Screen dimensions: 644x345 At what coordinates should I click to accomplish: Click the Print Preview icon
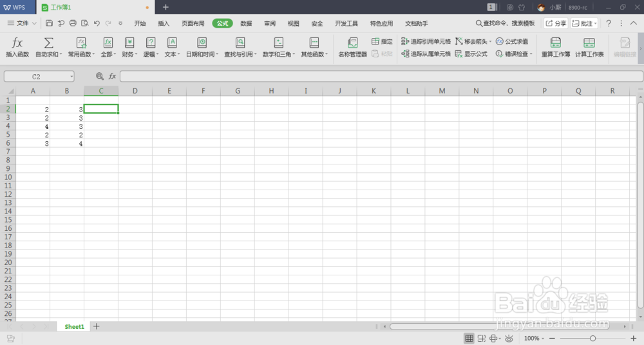[x=84, y=23]
